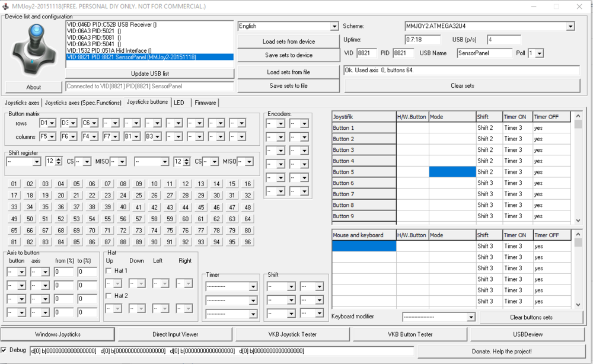Open the Firmware tab

tap(205, 103)
